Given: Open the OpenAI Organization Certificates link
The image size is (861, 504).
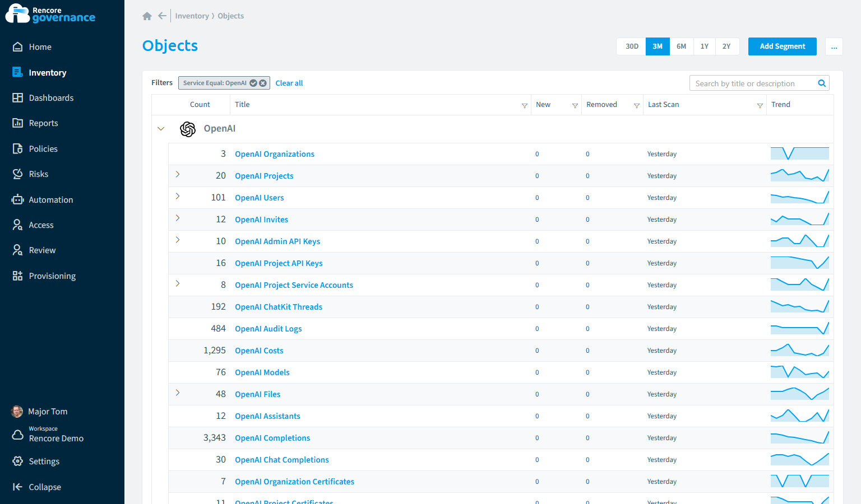Looking at the screenshot, I should tap(294, 482).
